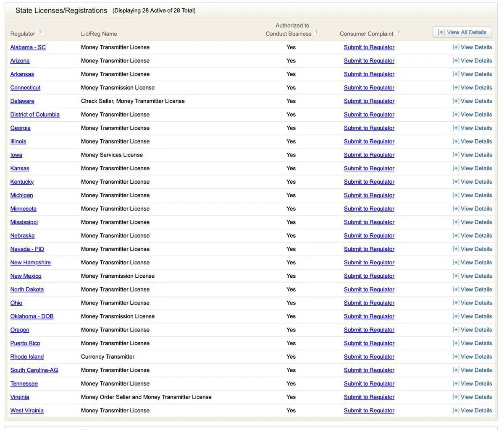Open the Connecticut regulator link
This screenshot has height=430, width=504.
[25, 88]
